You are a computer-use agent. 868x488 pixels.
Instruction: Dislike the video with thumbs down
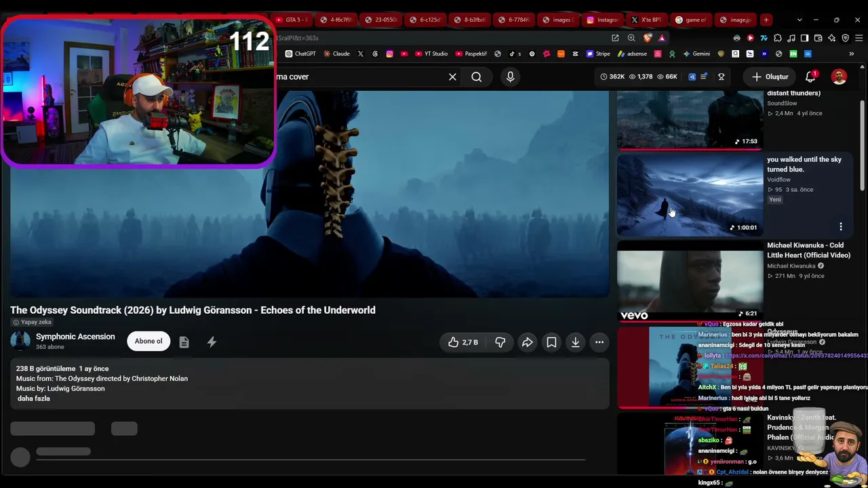pyautogui.click(x=500, y=342)
